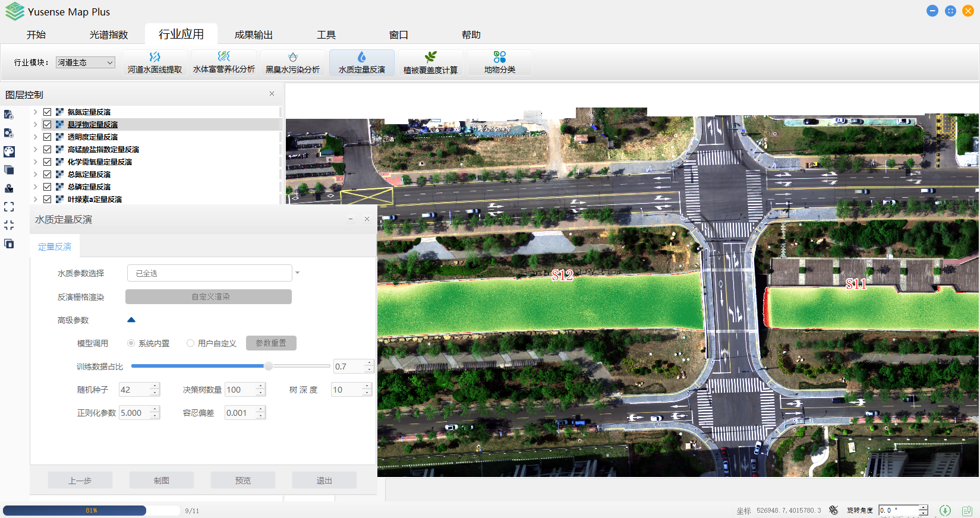Toggle visibility of the 透明度定量反演 layer
Viewport: 980px width, 518px height.
click(48, 137)
